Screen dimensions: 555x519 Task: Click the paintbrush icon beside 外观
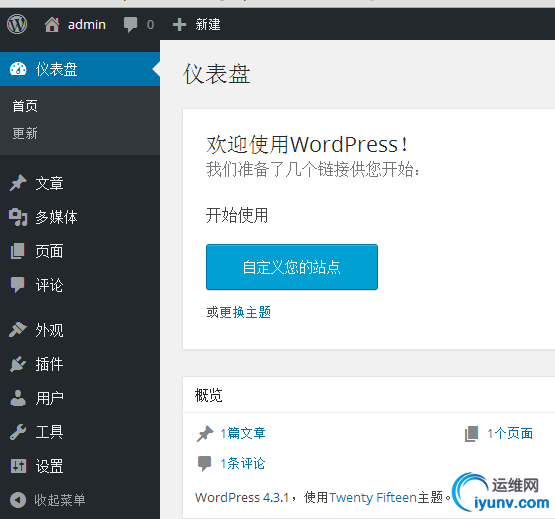[18, 330]
